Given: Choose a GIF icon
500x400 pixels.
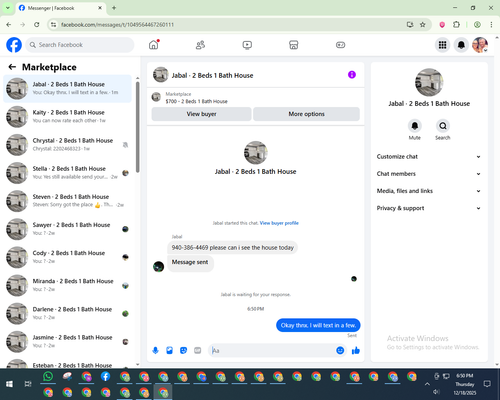Looking at the screenshot, I should pyautogui.click(x=198, y=350).
